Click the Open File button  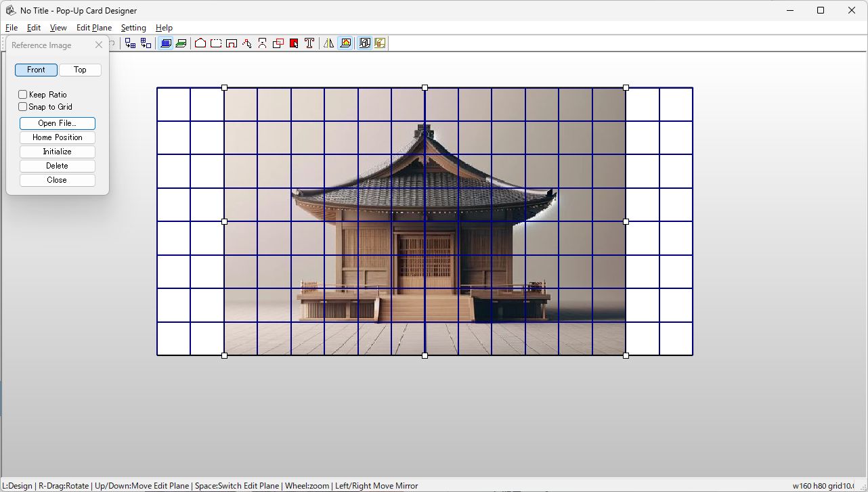57,123
